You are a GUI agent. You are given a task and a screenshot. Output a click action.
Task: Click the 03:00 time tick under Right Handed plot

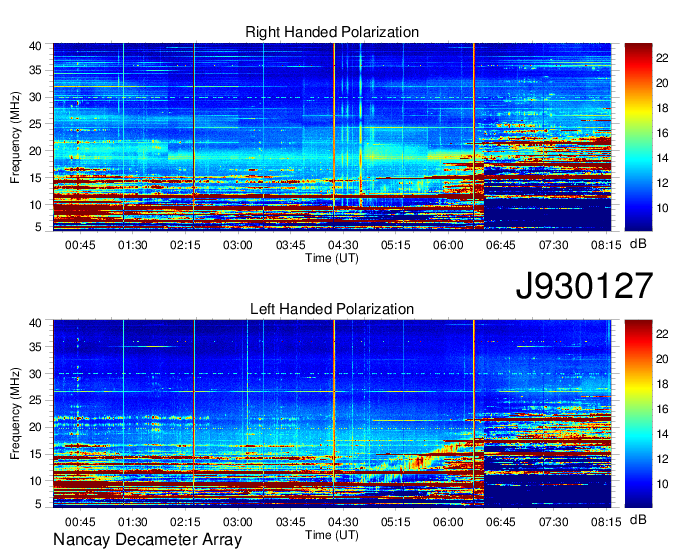238,245
